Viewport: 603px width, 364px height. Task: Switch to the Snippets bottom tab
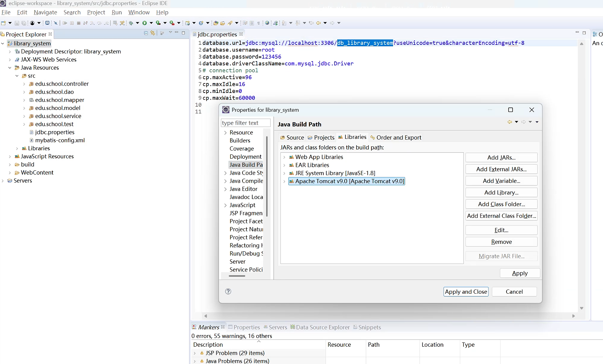click(367, 327)
